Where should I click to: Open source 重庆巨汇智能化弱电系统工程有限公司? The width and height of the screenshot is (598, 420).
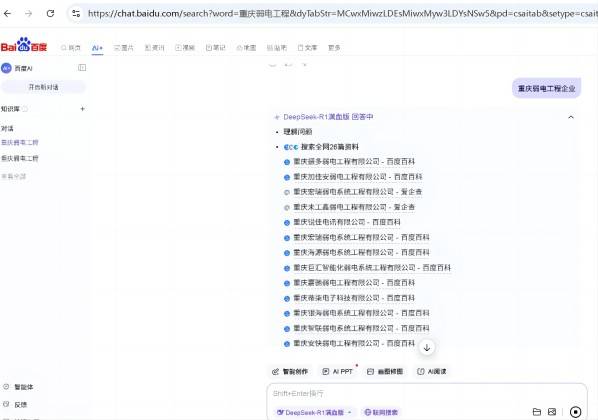(x=372, y=268)
